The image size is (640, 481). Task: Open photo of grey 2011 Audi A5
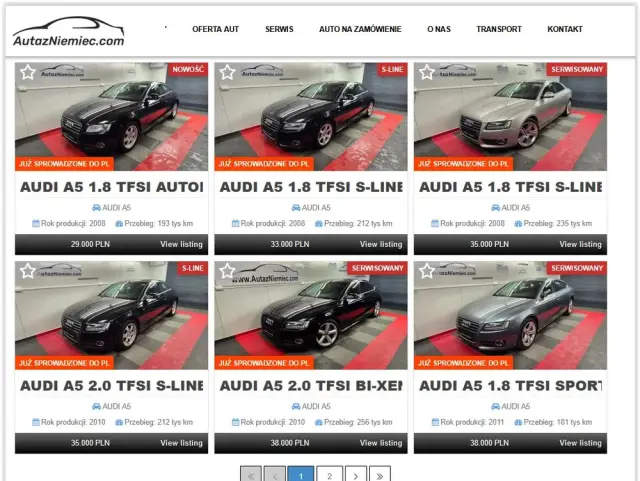[x=510, y=315]
